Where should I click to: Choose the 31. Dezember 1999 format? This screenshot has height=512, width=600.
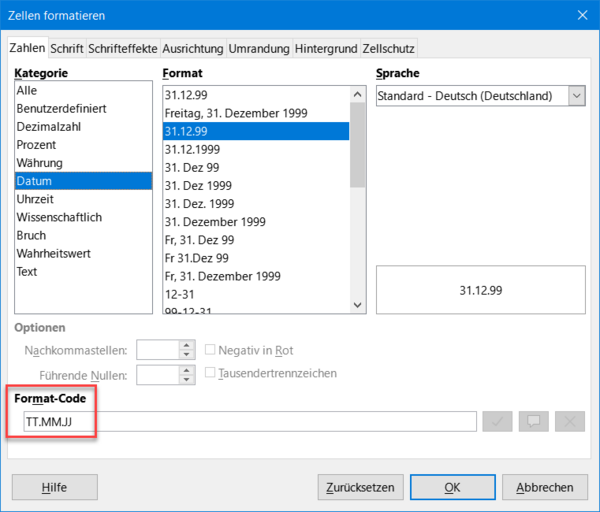pyautogui.click(x=215, y=221)
